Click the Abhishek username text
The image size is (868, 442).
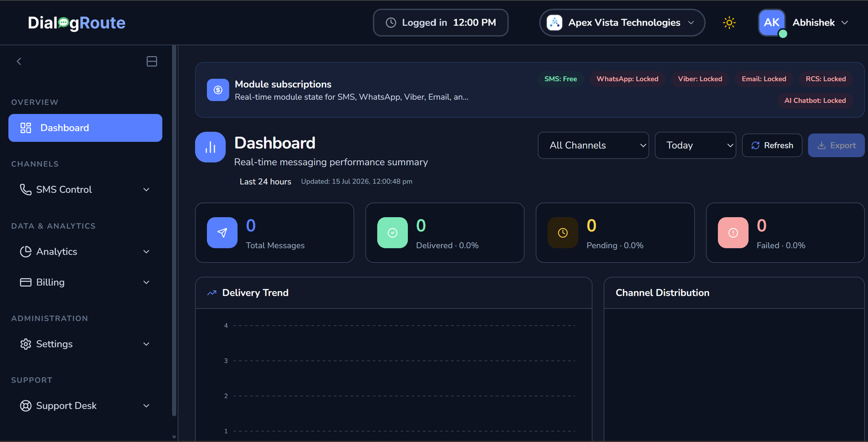813,23
